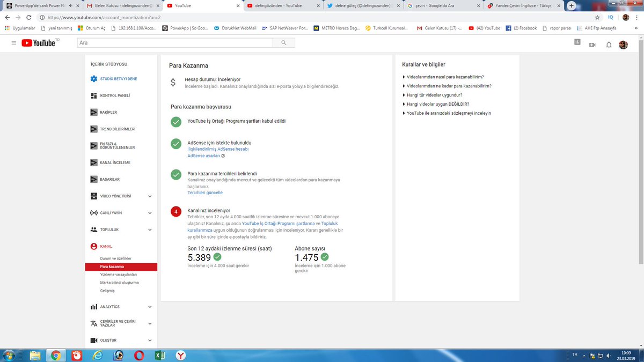Reload the page in Chrome
This screenshot has height=362, width=644.
(x=30, y=17)
